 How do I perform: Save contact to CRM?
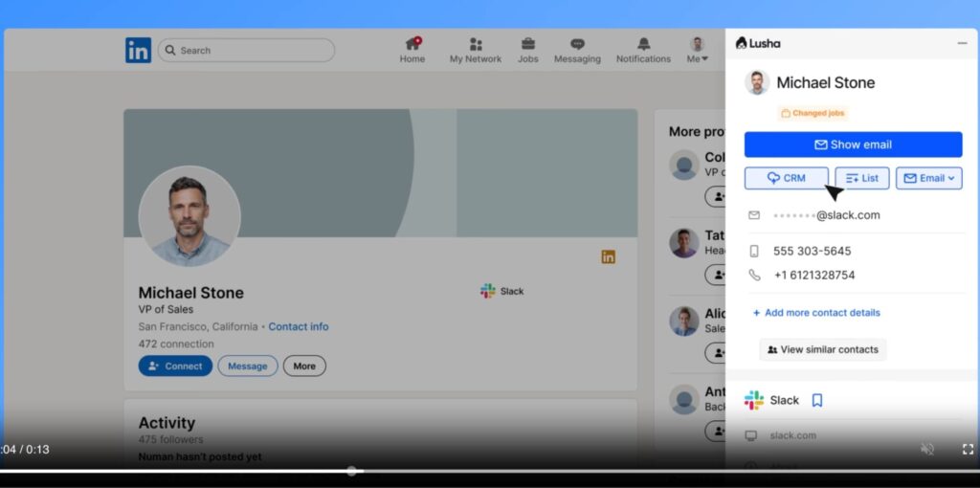point(786,178)
